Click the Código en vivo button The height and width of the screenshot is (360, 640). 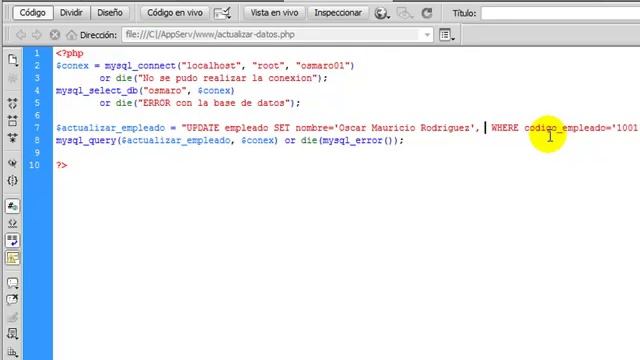[x=175, y=13]
